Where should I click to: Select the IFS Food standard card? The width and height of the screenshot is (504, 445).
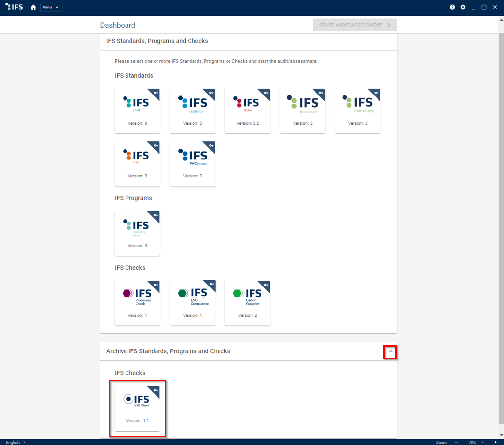(137, 111)
